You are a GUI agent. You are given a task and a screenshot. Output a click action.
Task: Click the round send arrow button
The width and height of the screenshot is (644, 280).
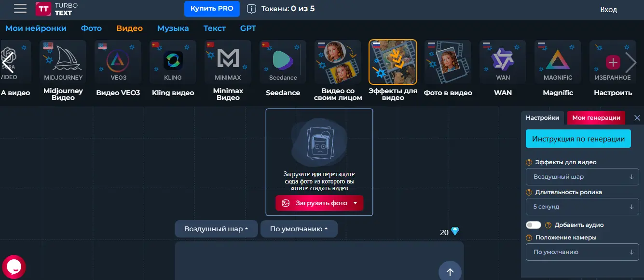tap(450, 272)
